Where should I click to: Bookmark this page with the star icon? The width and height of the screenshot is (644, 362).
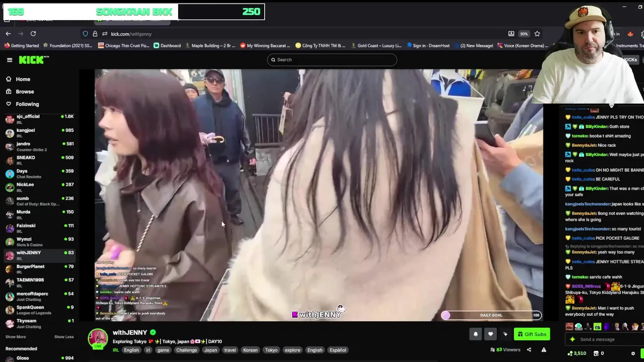[x=537, y=34]
